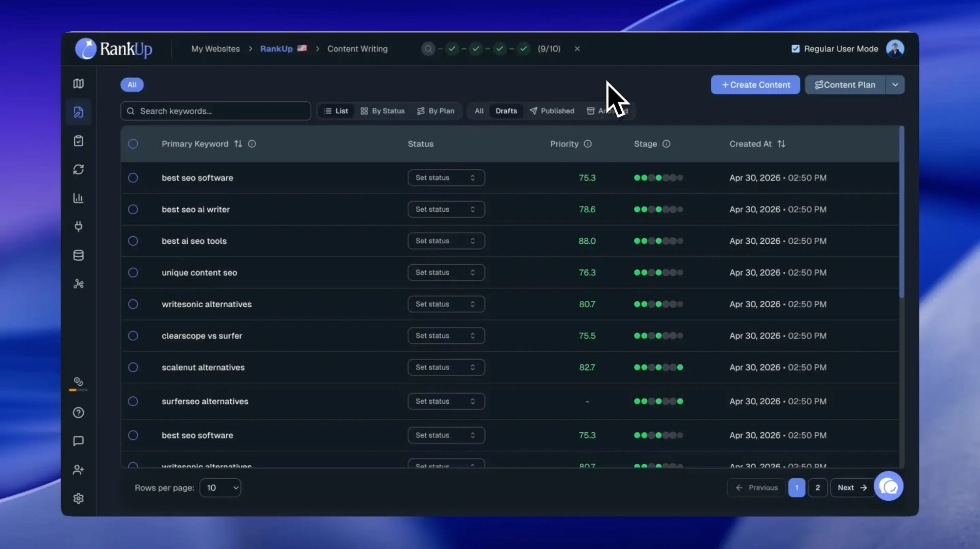Screen dimensions: 980x549
Task: Open the chat message sidebar icon
Action: [78, 441]
